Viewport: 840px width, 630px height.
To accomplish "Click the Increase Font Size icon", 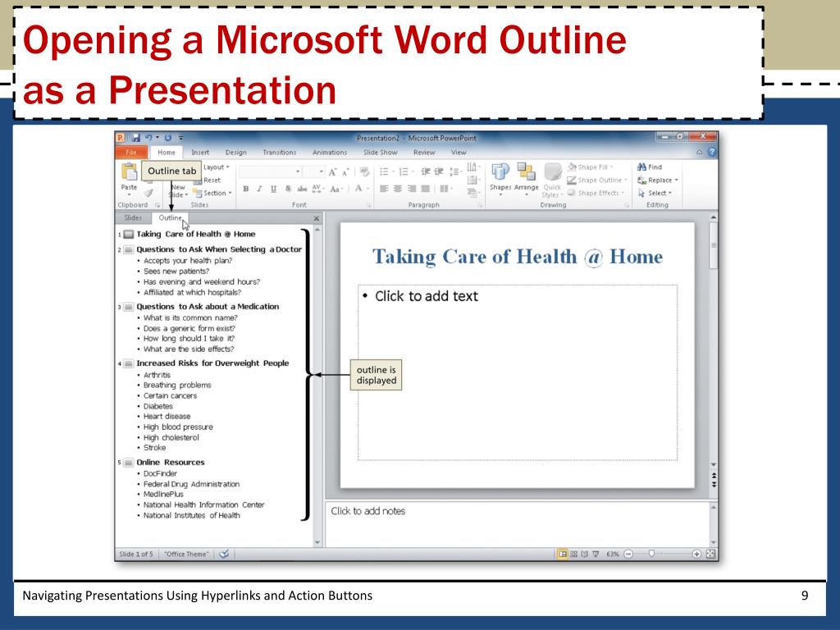I will pos(333,172).
